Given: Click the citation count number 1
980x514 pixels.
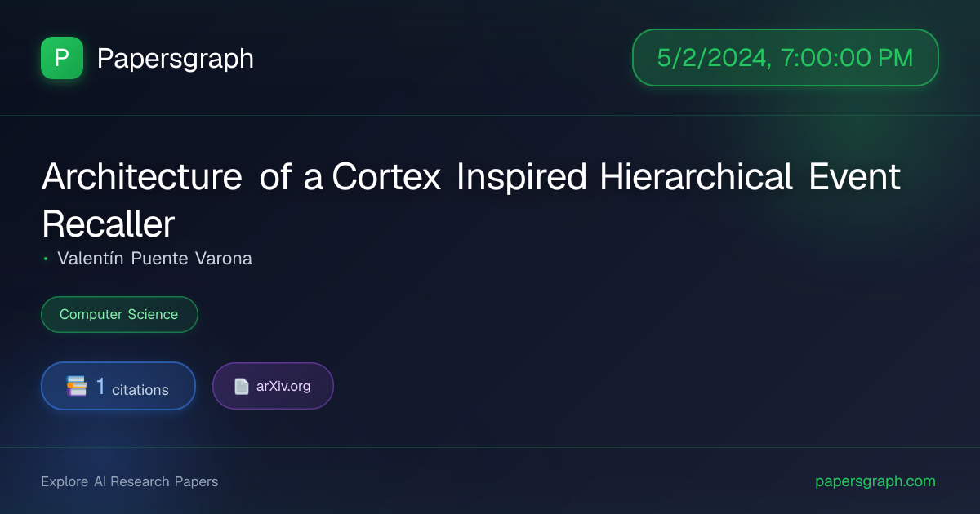Looking at the screenshot, I should point(101,386).
